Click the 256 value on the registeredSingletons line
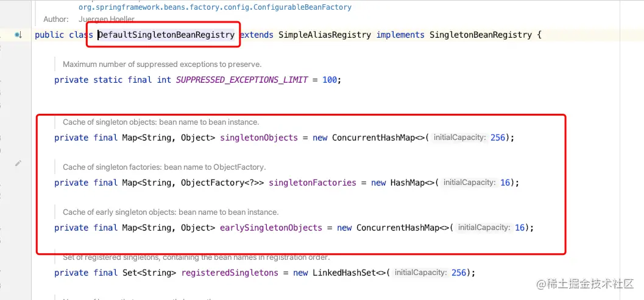The height and width of the screenshot is (300, 644). 459,273
